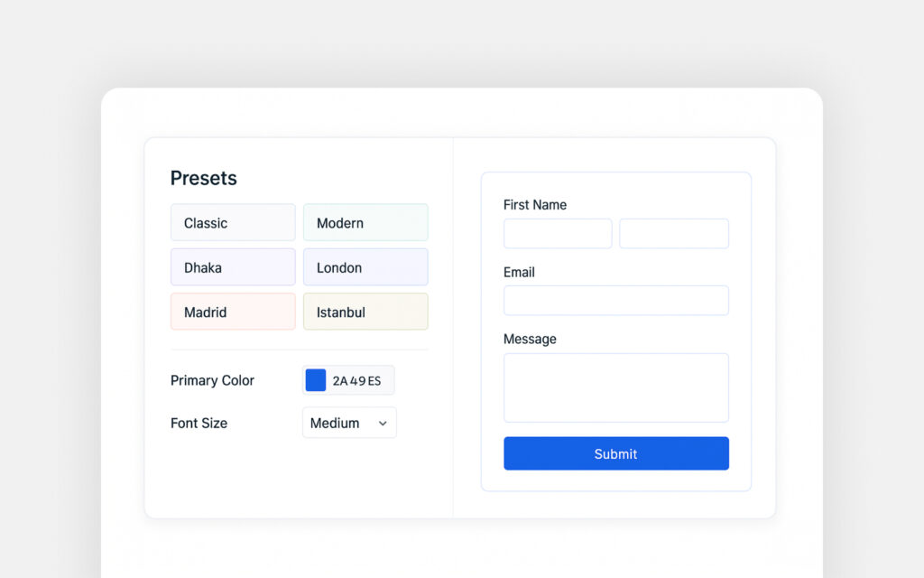Click the Message field label

530,339
